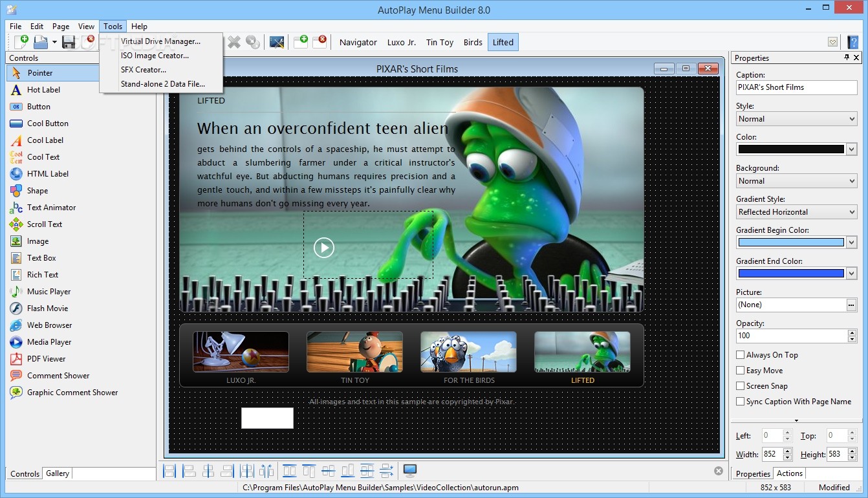Screen dimensions: 868x498
Task: Go to the Tin Toy page
Action: pyautogui.click(x=440, y=43)
